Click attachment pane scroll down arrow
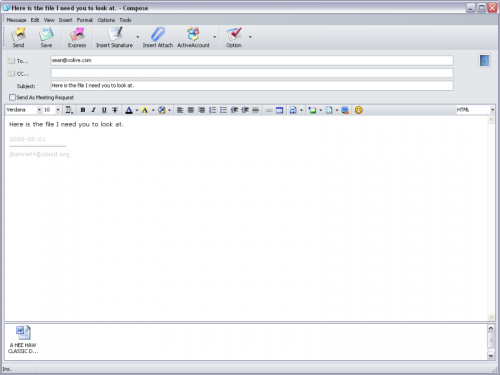This screenshot has width=500, height=375. click(491, 355)
